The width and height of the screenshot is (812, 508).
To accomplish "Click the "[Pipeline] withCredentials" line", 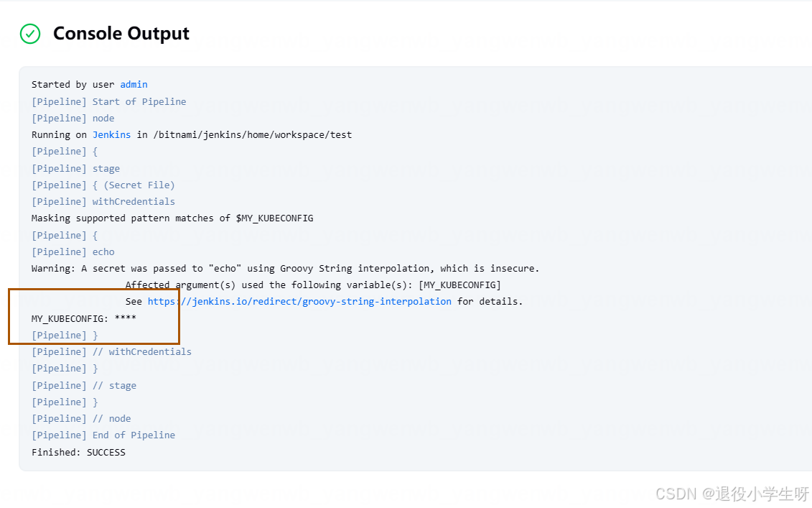I will tap(103, 202).
